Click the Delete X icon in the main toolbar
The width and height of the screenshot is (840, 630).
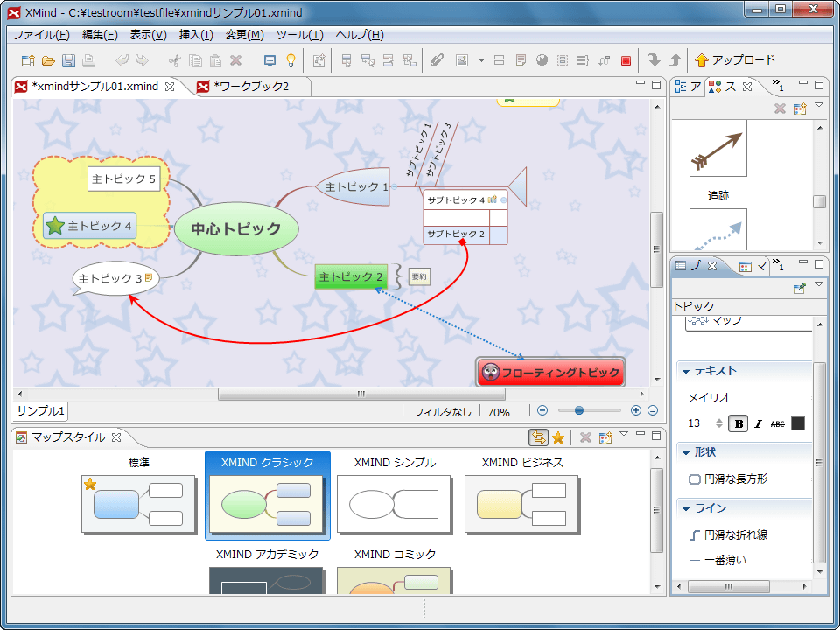235,60
